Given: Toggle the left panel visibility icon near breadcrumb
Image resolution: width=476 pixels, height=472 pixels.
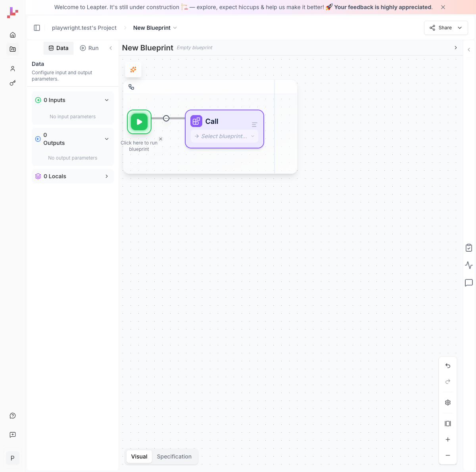Looking at the screenshot, I should [37, 28].
